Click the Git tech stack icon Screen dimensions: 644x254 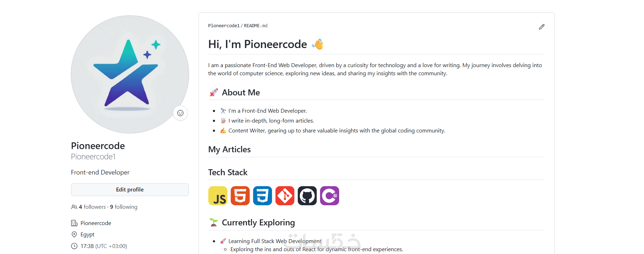(285, 196)
